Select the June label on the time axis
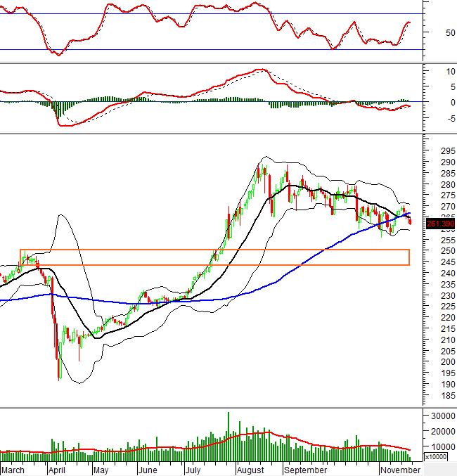 [x=148, y=469]
